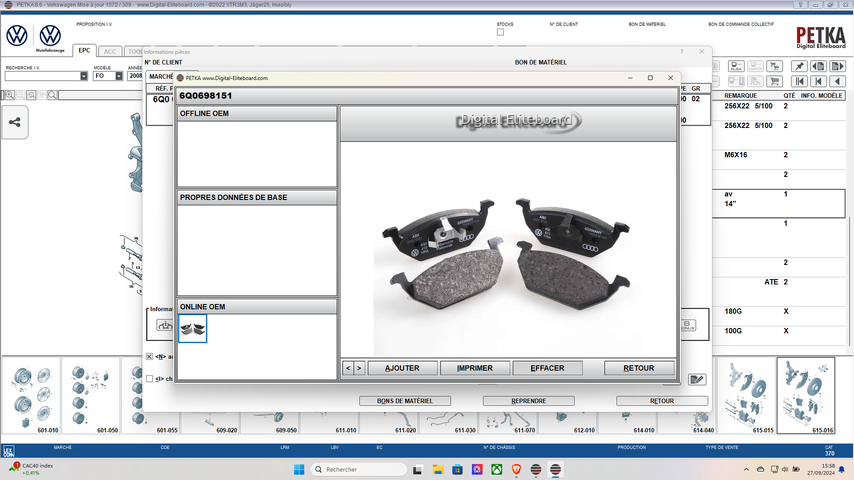854x480 pixels.
Task: Click the part number 6Q0698151 title
Action: click(206, 96)
